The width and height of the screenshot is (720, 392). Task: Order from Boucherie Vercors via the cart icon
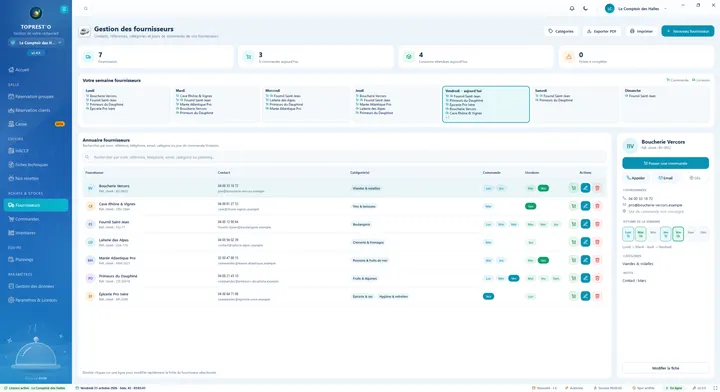[574, 188]
